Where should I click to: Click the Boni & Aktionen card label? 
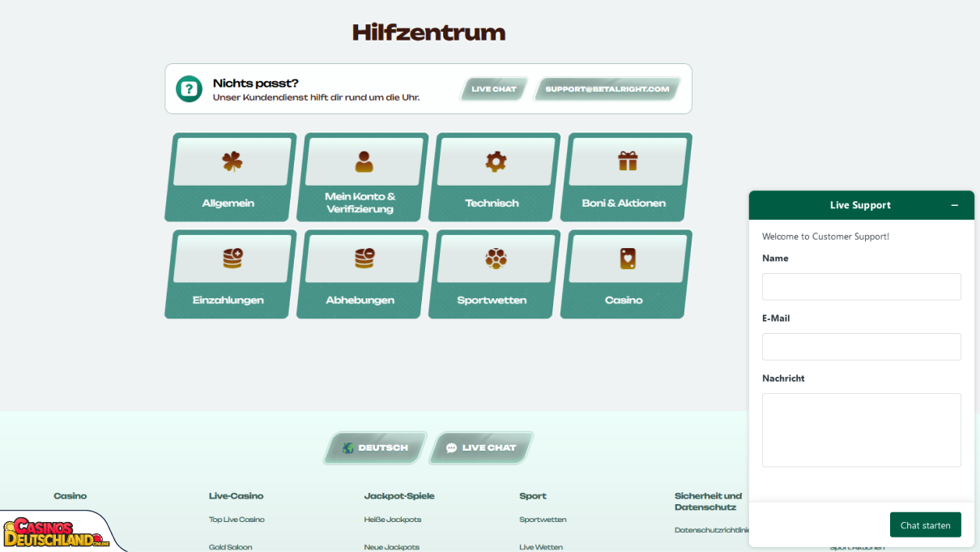[x=624, y=203]
